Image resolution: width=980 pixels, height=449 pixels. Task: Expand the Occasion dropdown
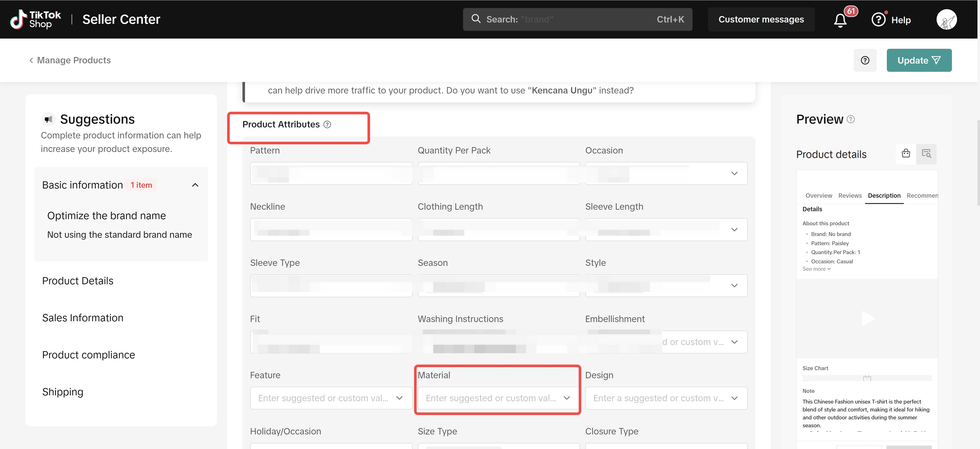point(734,174)
